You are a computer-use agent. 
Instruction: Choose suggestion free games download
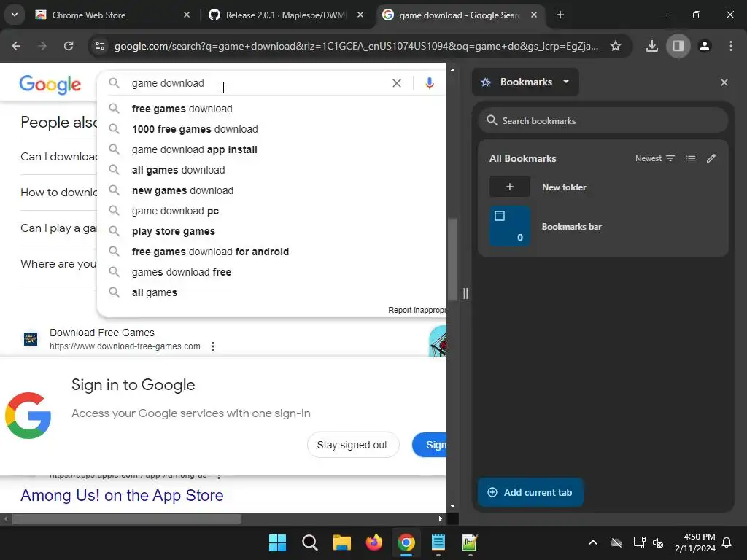(x=271, y=109)
